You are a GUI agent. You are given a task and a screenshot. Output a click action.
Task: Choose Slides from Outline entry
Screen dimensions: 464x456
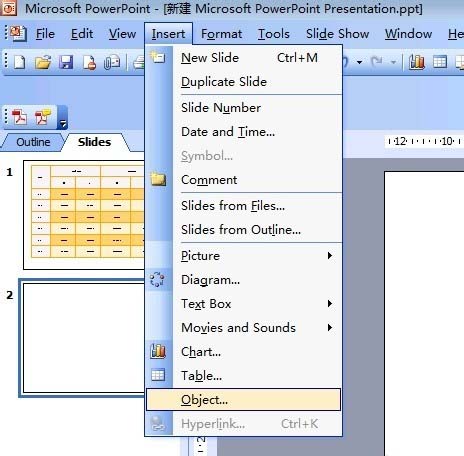coord(243,230)
